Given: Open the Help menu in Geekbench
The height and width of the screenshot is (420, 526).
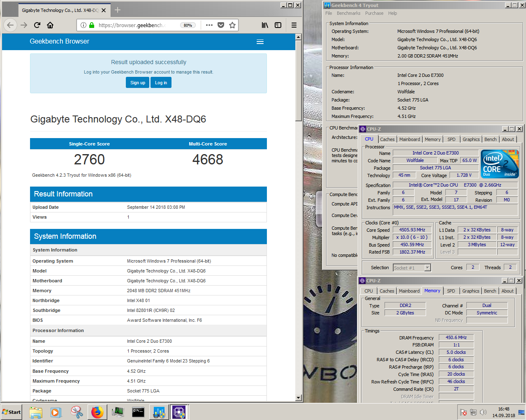Looking at the screenshot, I should pyautogui.click(x=393, y=13).
